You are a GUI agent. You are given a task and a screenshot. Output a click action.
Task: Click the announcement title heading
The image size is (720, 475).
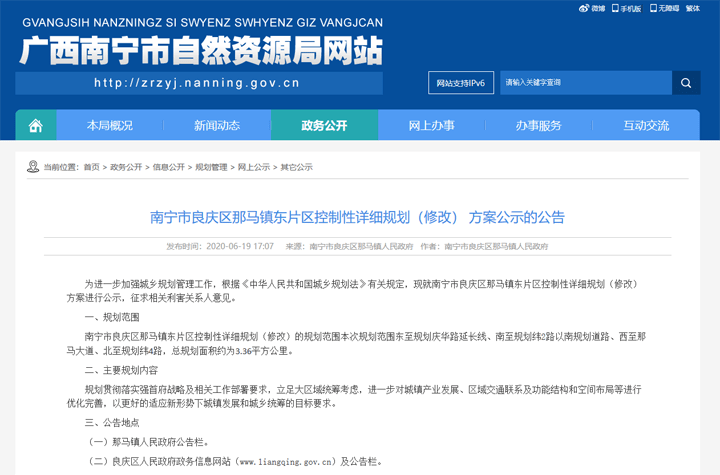coord(357,217)
